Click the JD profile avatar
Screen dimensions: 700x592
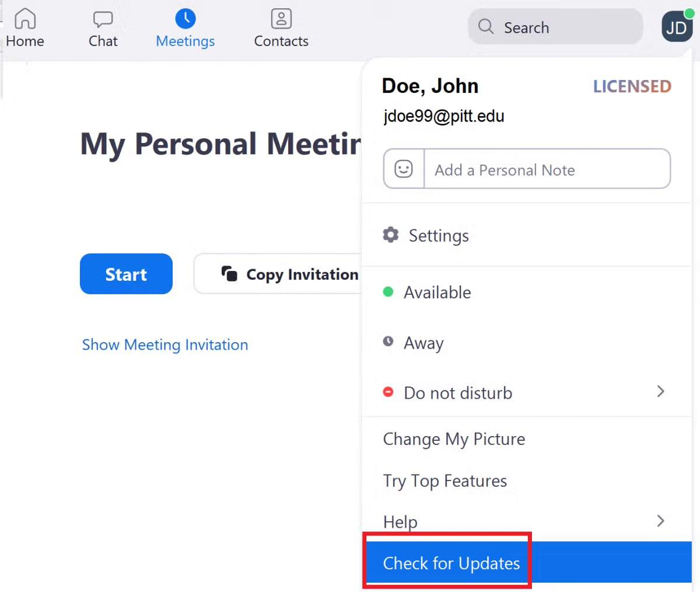[x=677, y=27]
